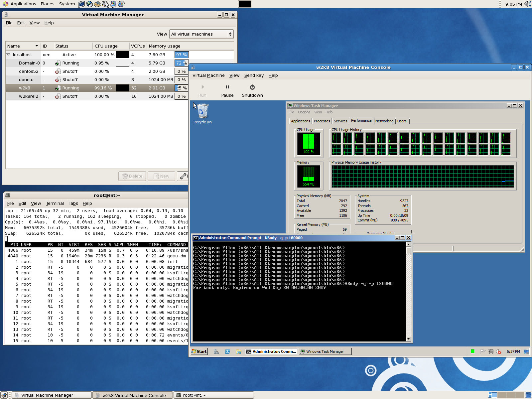
Task: Open System menu in GNOME top panel
Action: pos(67,4)
